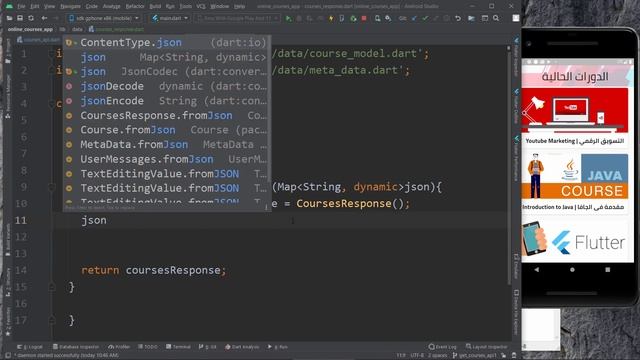Viewport: 640px width, 360px height.
Task: Open the Build menu
Action: [x=155, y=7]
